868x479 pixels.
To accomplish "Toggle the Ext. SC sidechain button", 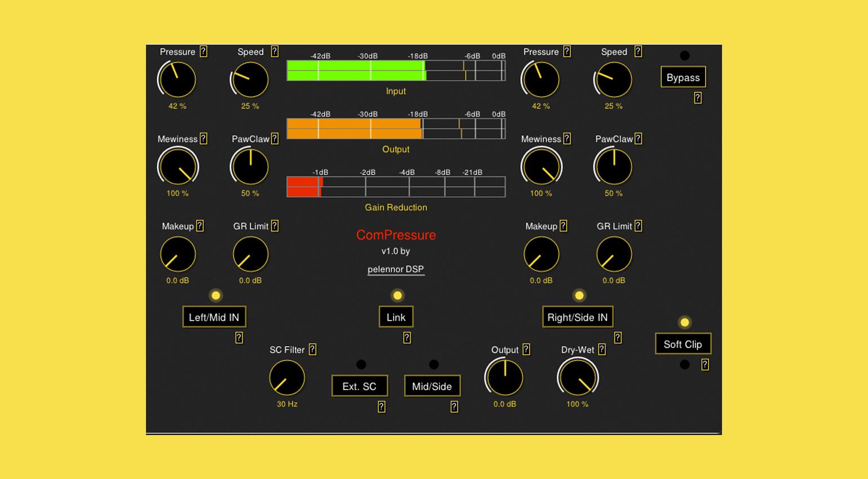I will click(360, 387).
